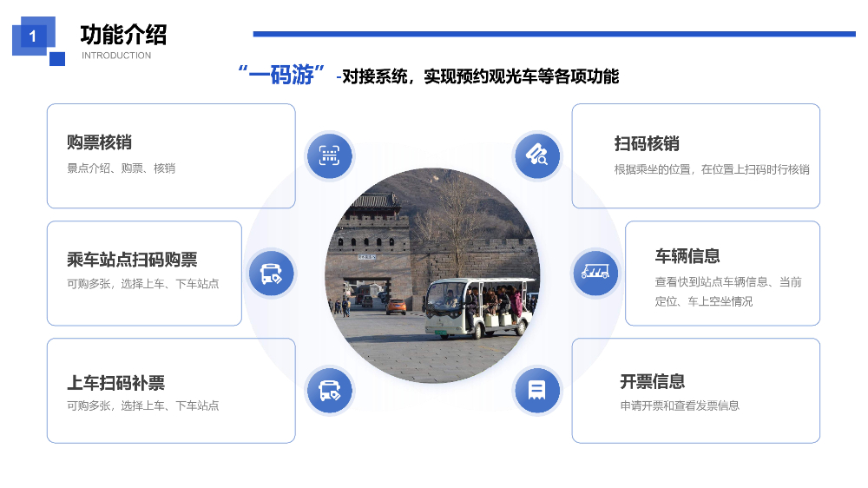Click the text 根据乘坐的位置，在位置上扫码时行核销
Image resolution: width=868 pixels, height=488 pixels.
point(712,169)
